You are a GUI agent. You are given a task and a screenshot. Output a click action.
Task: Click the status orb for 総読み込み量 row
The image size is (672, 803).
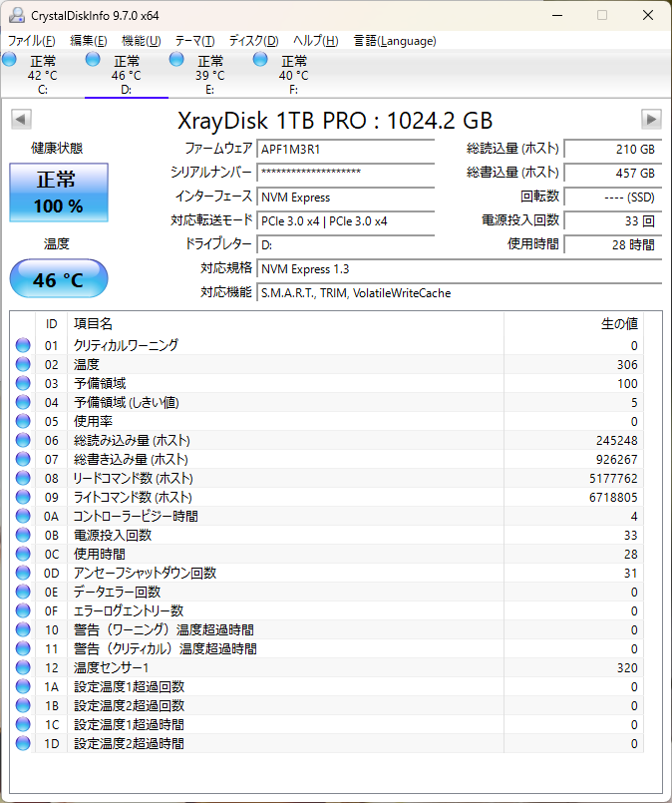[23, 440]
